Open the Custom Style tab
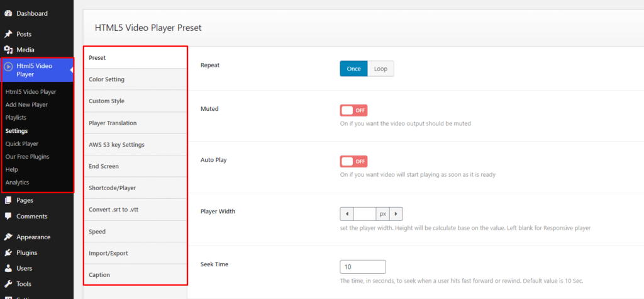Screen dimensions: 644x299 coord(135,101)
